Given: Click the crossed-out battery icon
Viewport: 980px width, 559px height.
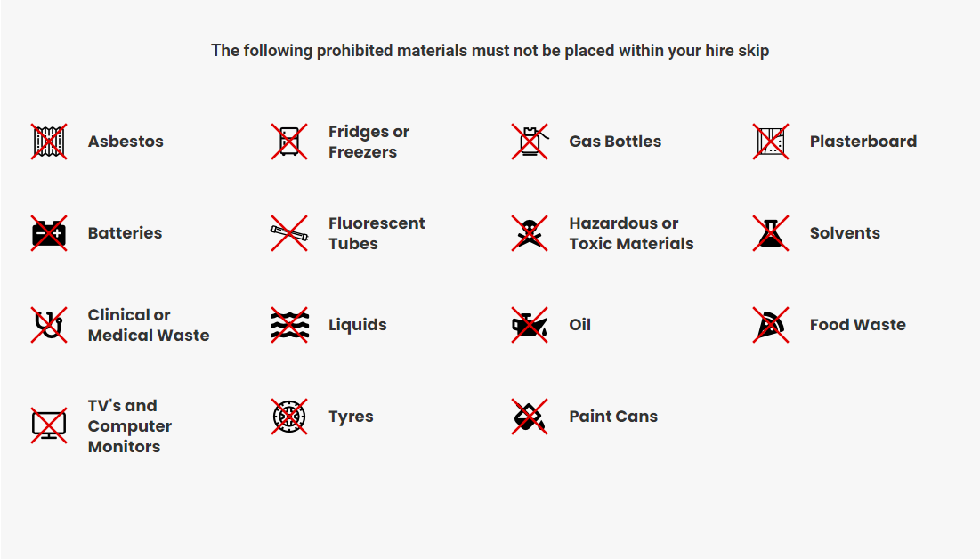Looking at the screenshot, I should [x=49, y=233].
